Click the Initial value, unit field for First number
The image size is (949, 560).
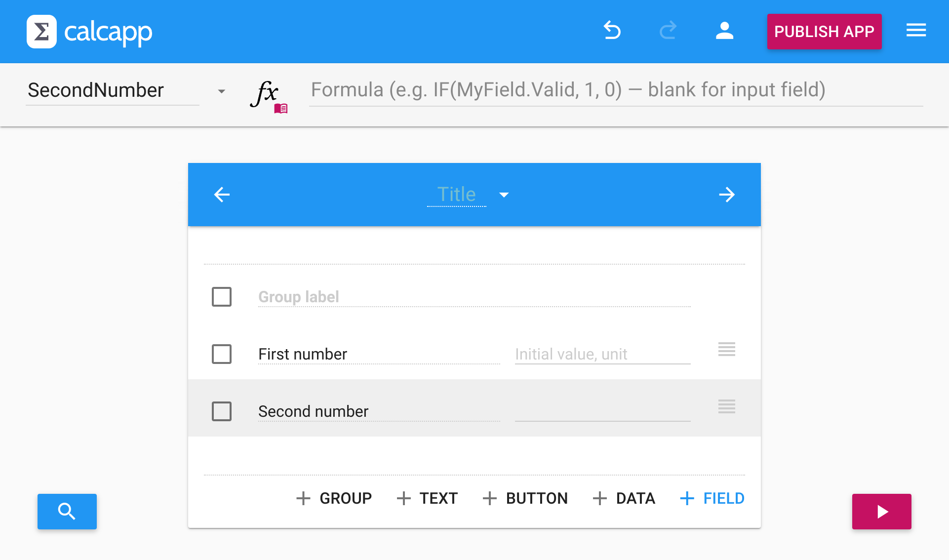pos(602,354)
